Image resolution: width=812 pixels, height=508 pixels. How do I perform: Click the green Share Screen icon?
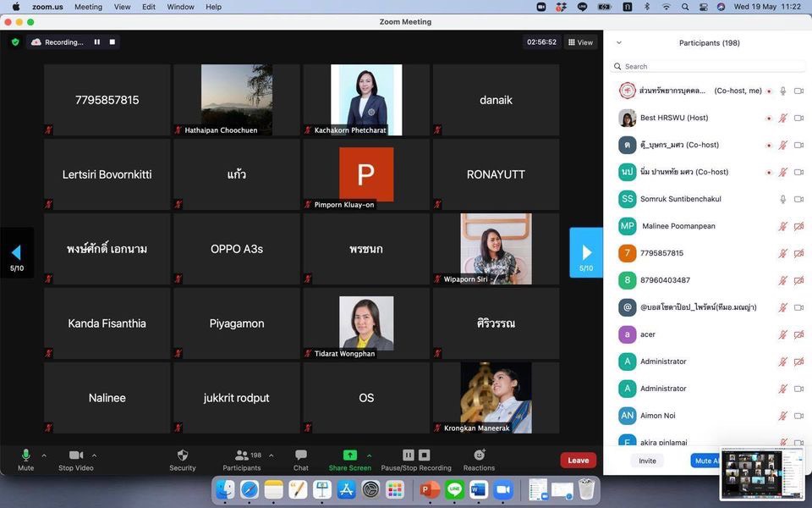349,456
